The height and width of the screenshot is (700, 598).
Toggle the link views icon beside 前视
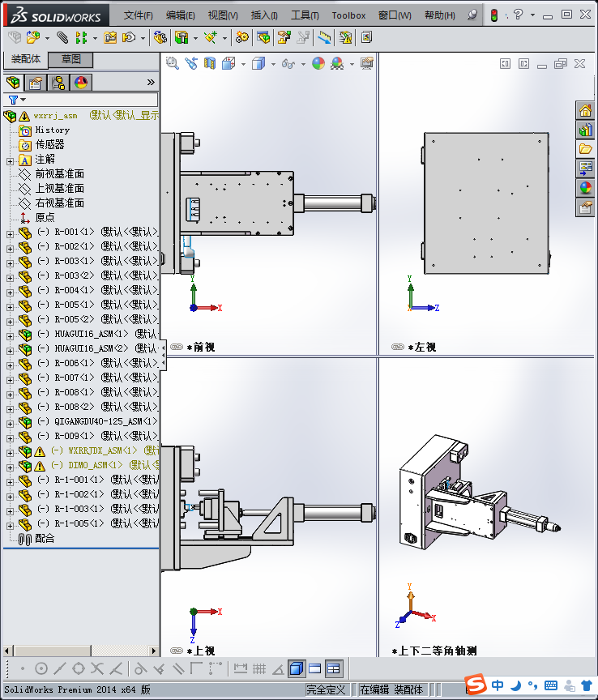[177, 347]
